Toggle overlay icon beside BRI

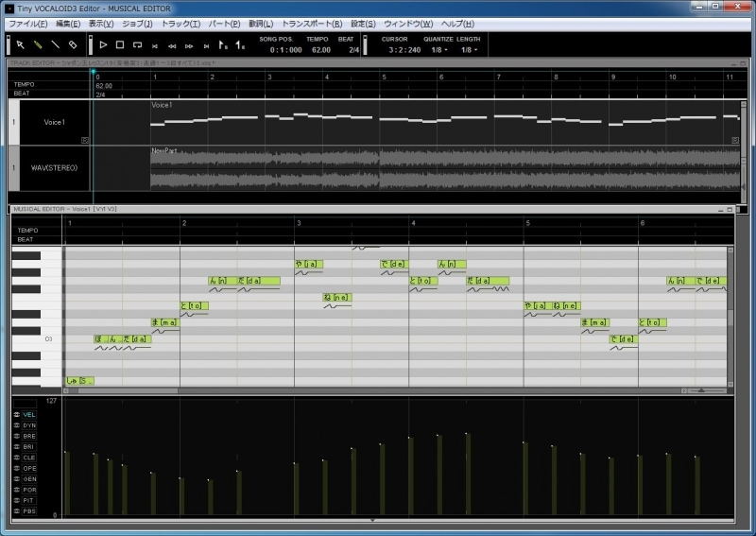click(16, 447)
